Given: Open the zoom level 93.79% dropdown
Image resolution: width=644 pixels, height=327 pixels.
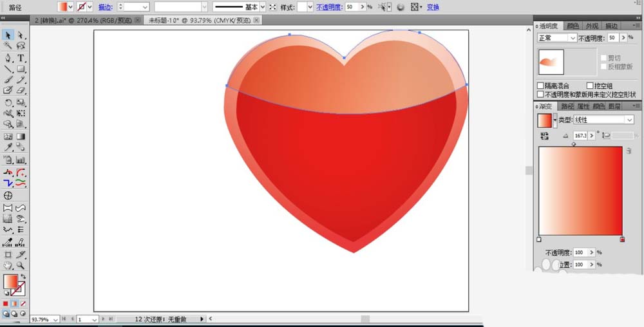Looking at the screenshot, I should (x=55, y=319).
